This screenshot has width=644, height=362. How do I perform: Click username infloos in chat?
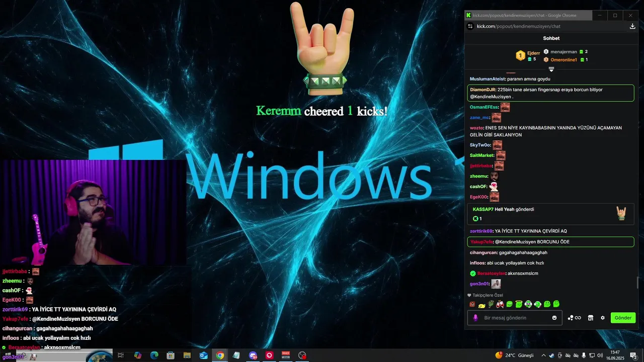pyautogui.click(x=477, y=263)
